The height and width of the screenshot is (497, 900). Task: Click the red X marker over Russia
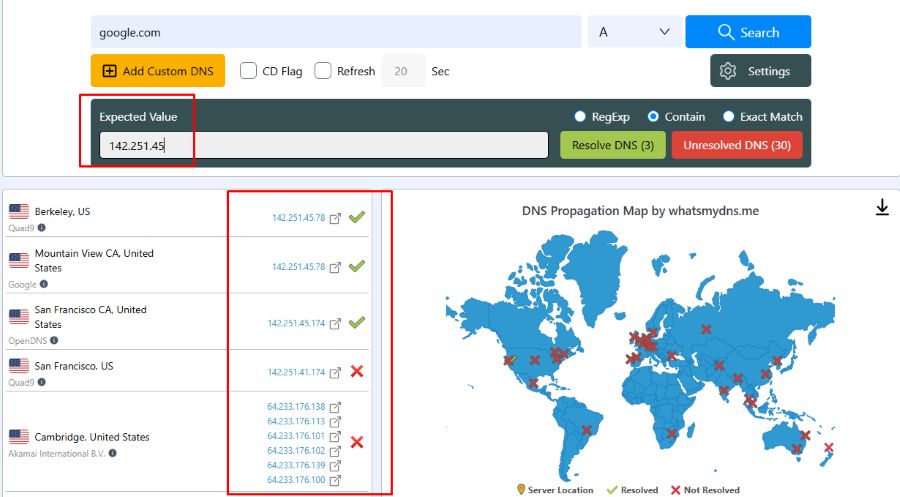[x=706, y=329]
